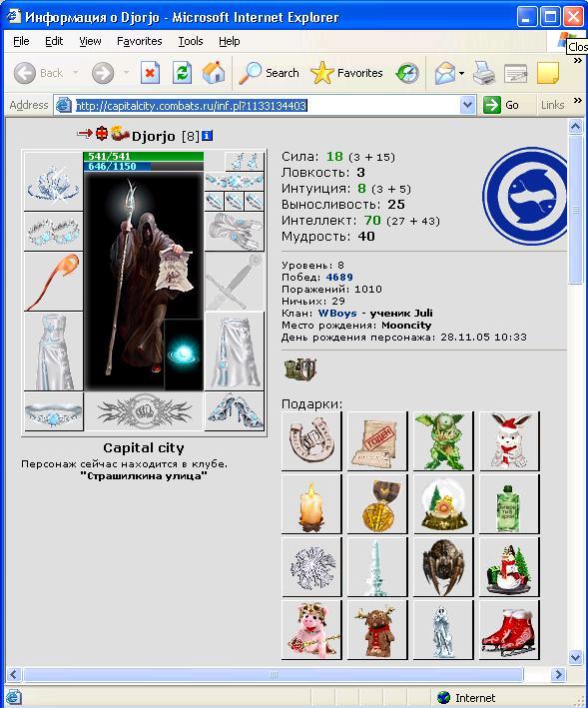Viewport: 588px width, 708px height.
Task: Click the empty sword shield slot
Action: click(x=235, y=282)
